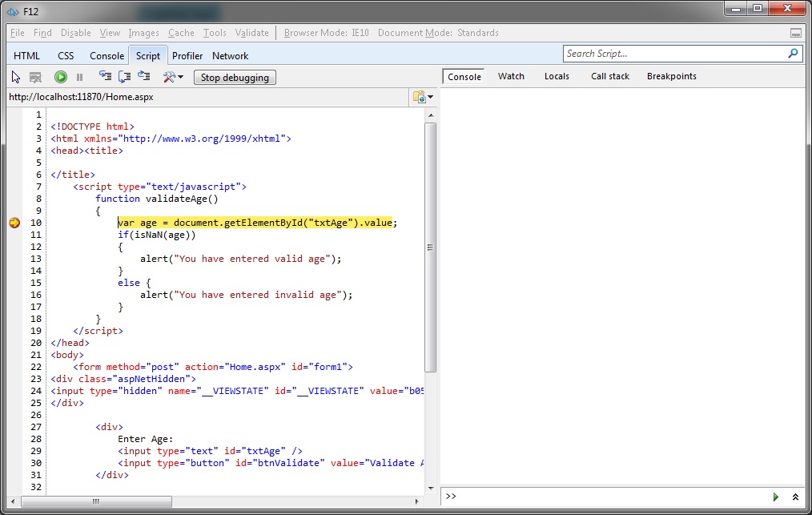
Task: Click the Step Over icon
Action: 124,77
